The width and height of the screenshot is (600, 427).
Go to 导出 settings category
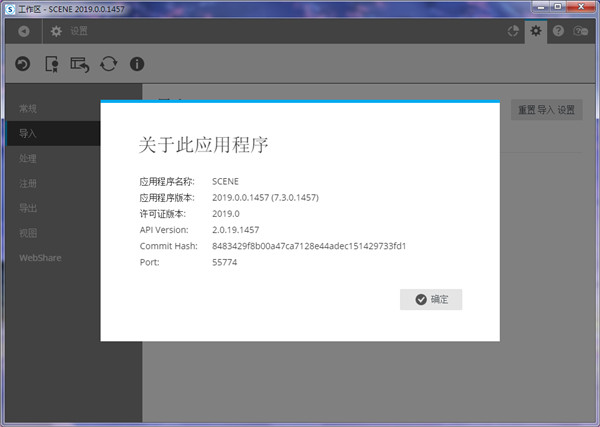click(29, 208)
